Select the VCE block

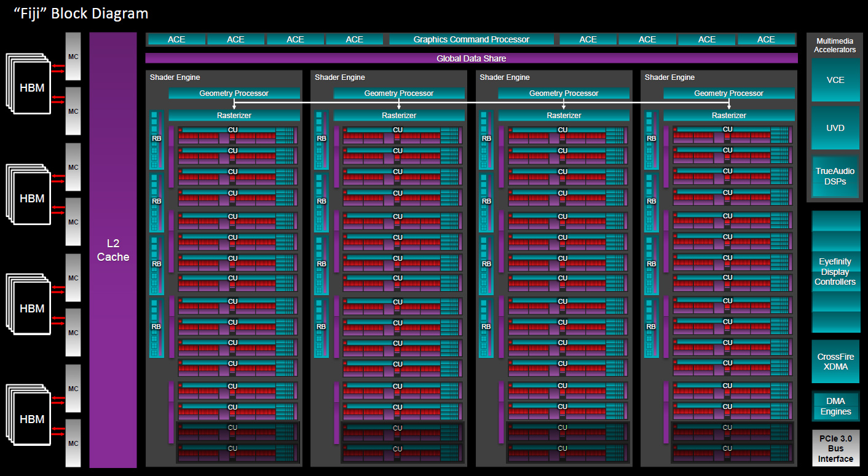835,80
